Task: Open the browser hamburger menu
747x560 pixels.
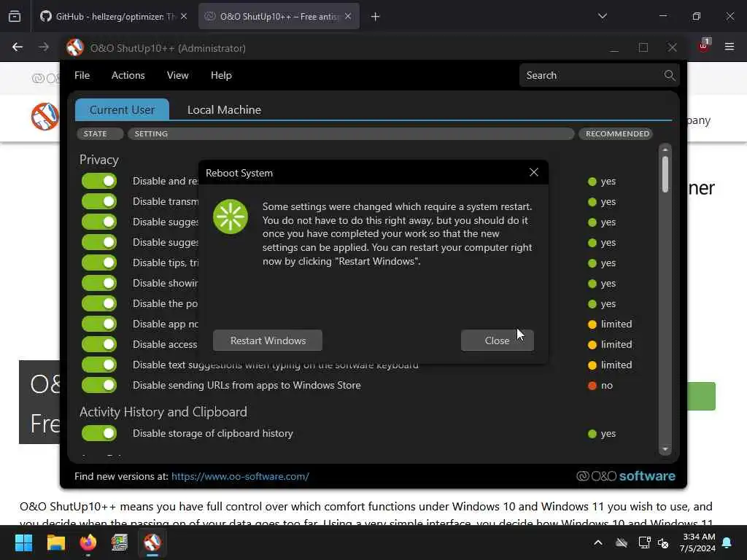Action: click(x=729, y=47)
